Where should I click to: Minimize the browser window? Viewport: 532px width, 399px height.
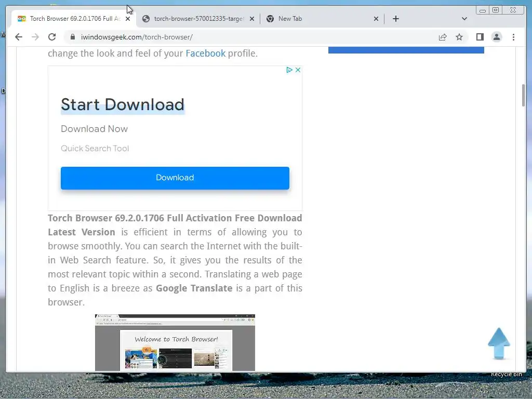(483, 10)
